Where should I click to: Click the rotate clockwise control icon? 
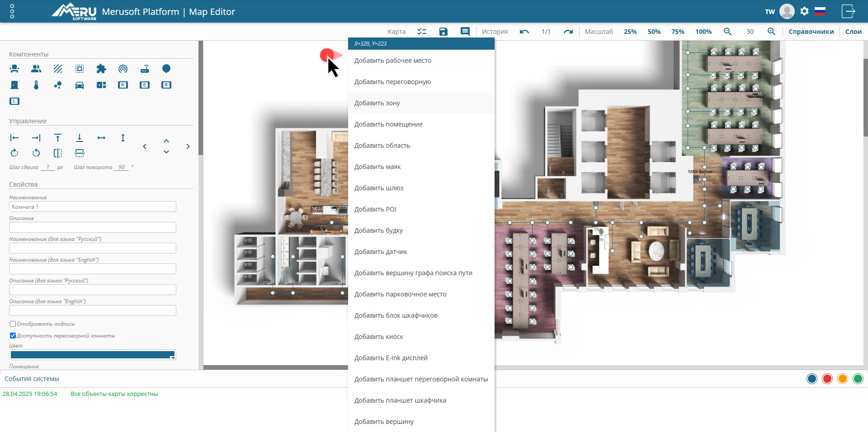coord(14,153)
